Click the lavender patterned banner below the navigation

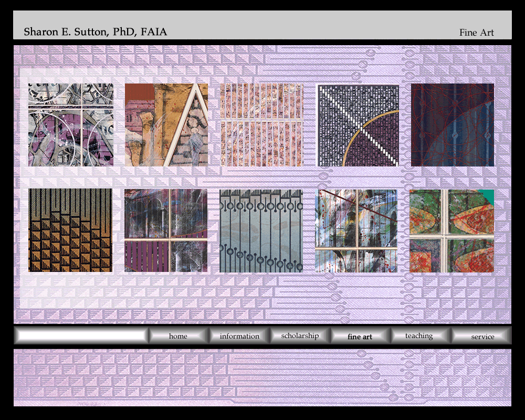(x=262, y=377)
